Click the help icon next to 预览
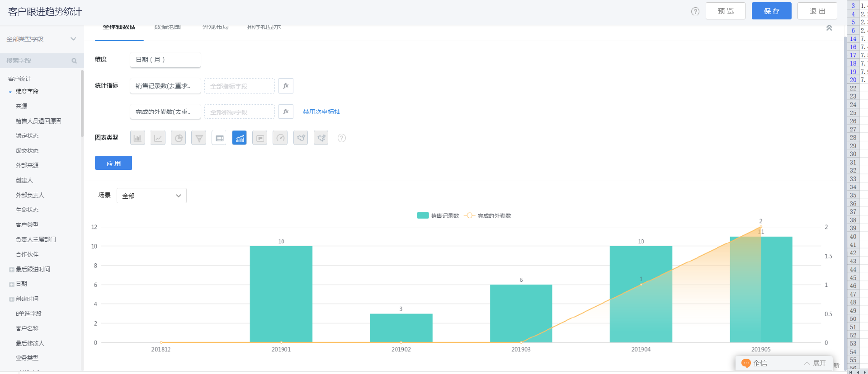 click(695, 11)
